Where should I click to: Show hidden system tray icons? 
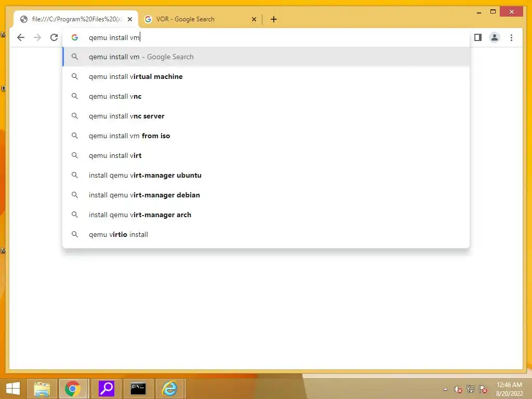(x=445, y=389)
